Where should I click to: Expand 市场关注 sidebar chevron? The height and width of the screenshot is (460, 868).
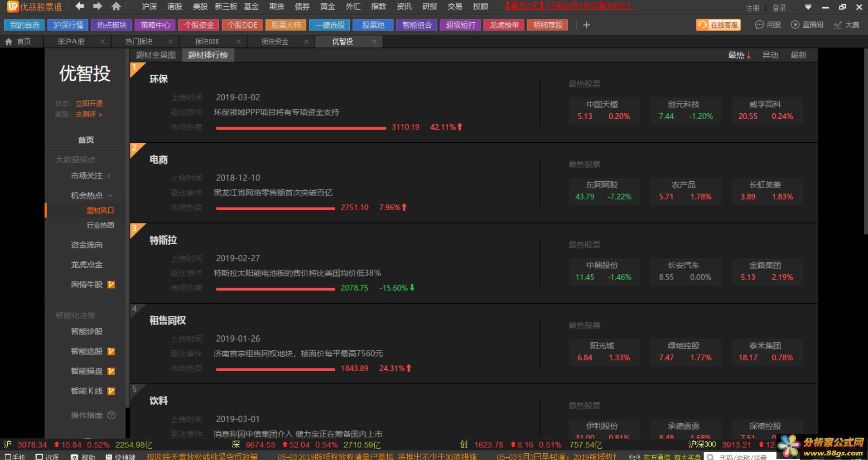(109, 176)
